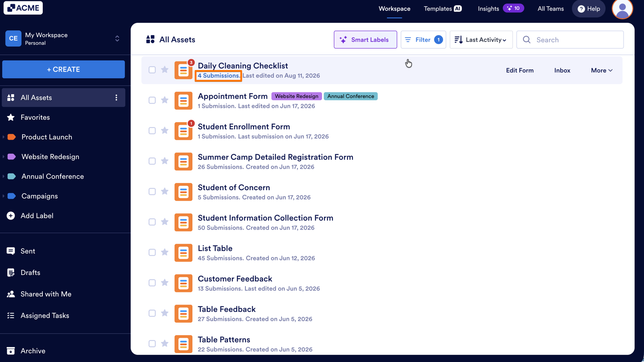This screenshot has height=362, width=644.
Task: Star the Customer Feedback form
Action: (165, 283)
